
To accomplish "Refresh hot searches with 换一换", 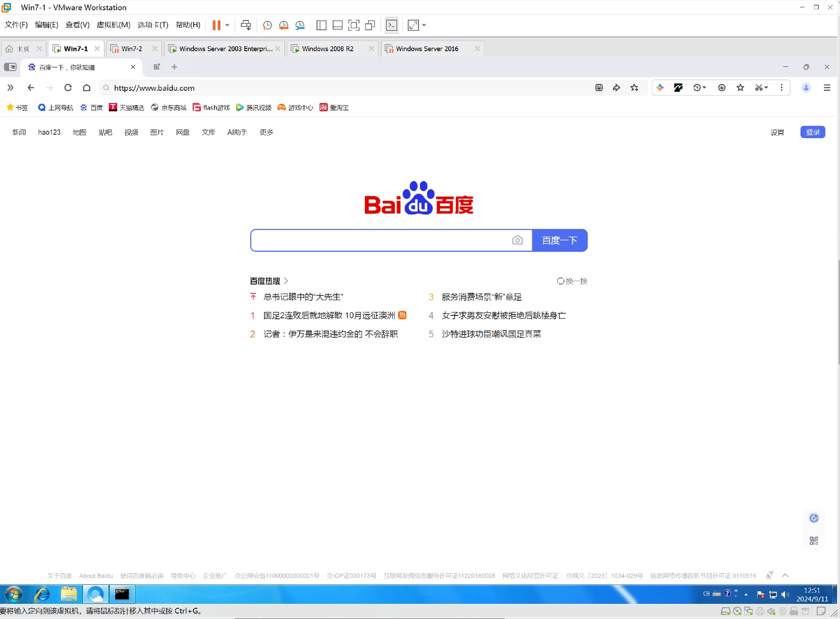I will pos(572,281).
